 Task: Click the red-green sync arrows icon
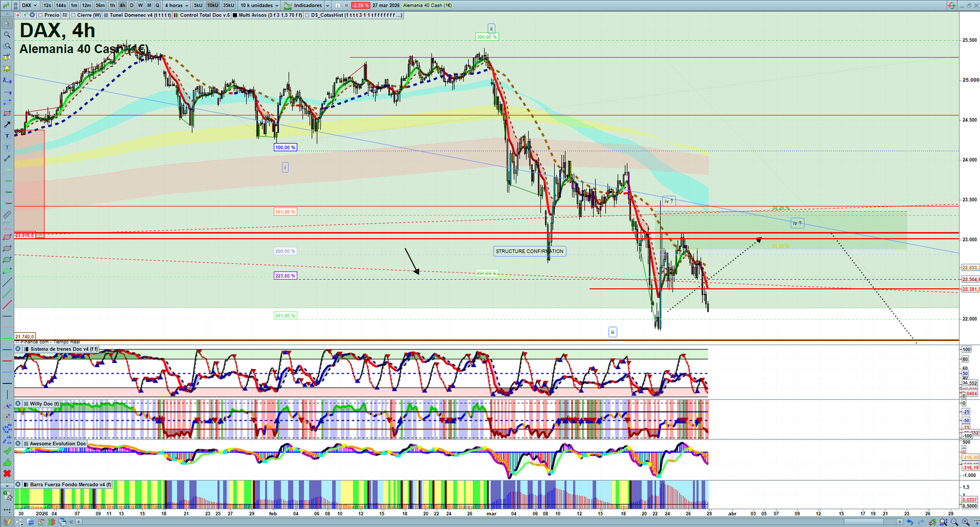tap(951, 6)
